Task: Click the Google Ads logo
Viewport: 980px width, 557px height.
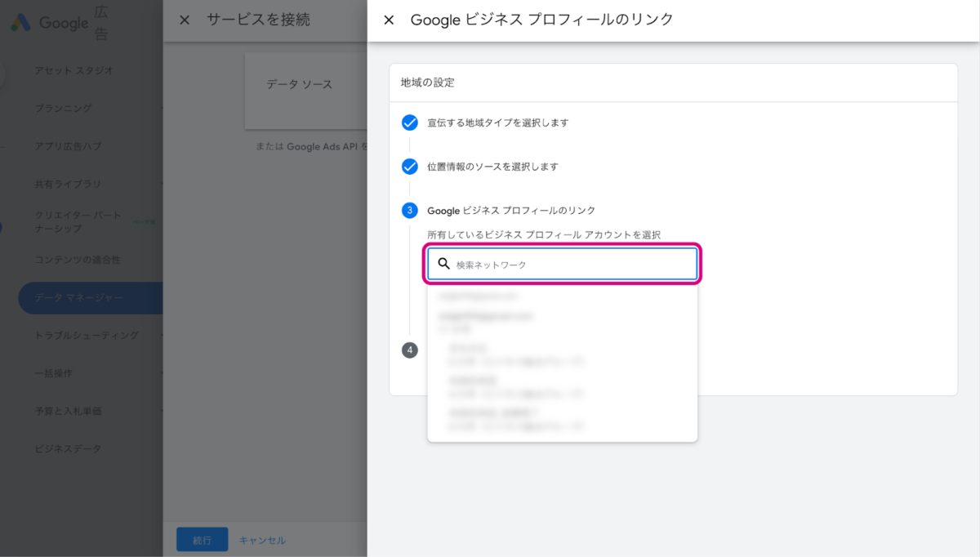Action: (20, 23)
